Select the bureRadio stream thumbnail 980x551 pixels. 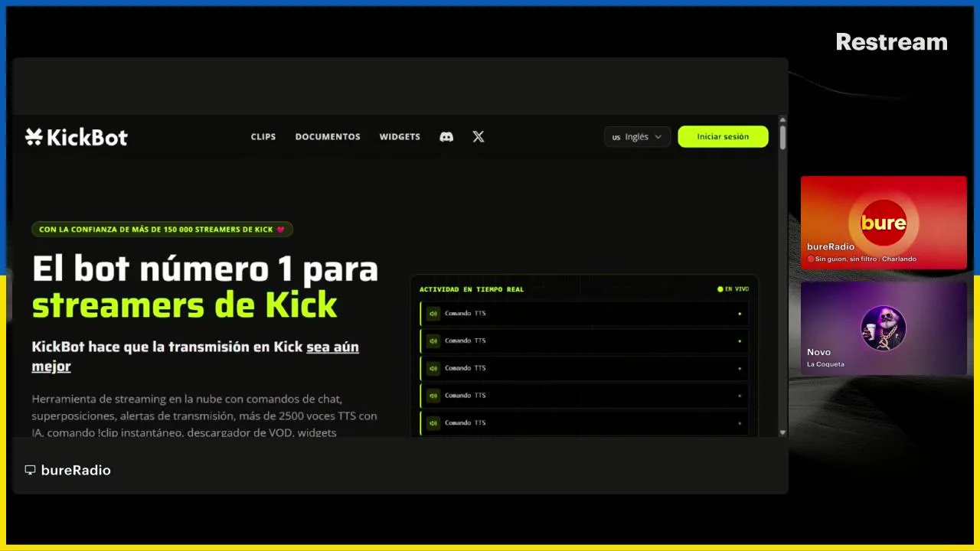(884, 223)
